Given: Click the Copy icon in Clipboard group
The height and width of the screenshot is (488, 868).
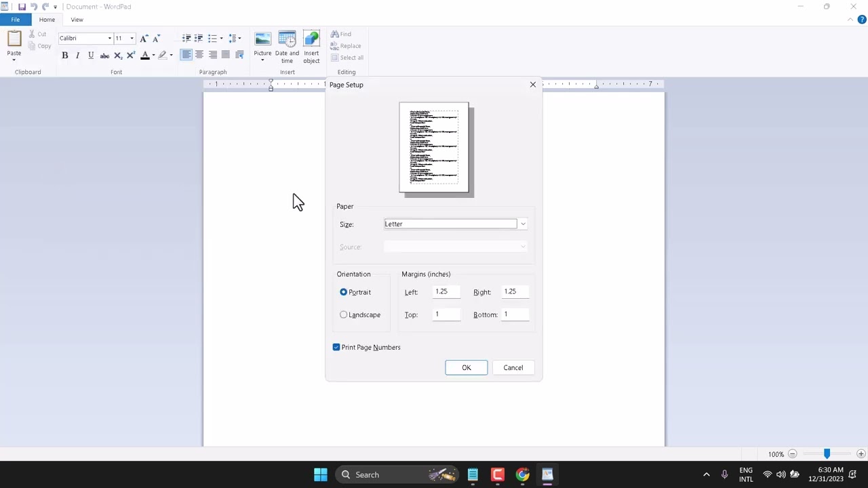Looking at the screenshot, I should point(32,46).
